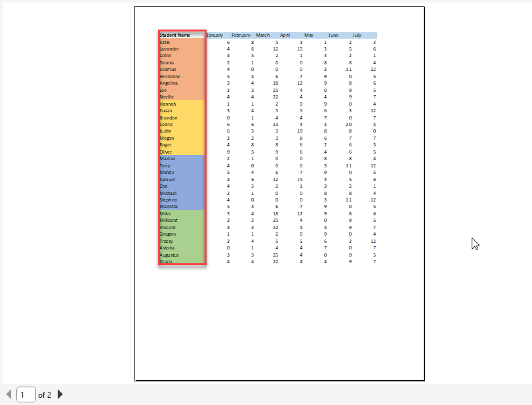
Task: Select the name Millicent
Action: pyautogui.click(x=169, y=221)
